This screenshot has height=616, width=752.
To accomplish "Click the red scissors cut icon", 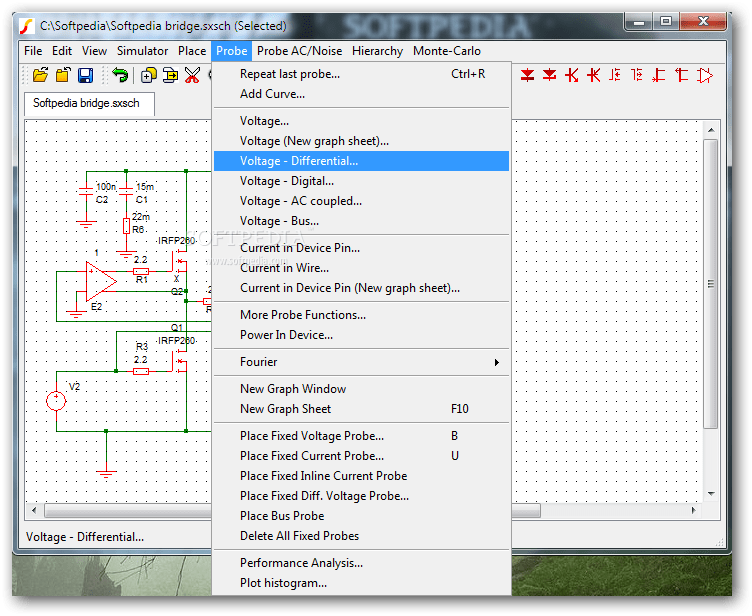I will (x=192, y=75).
